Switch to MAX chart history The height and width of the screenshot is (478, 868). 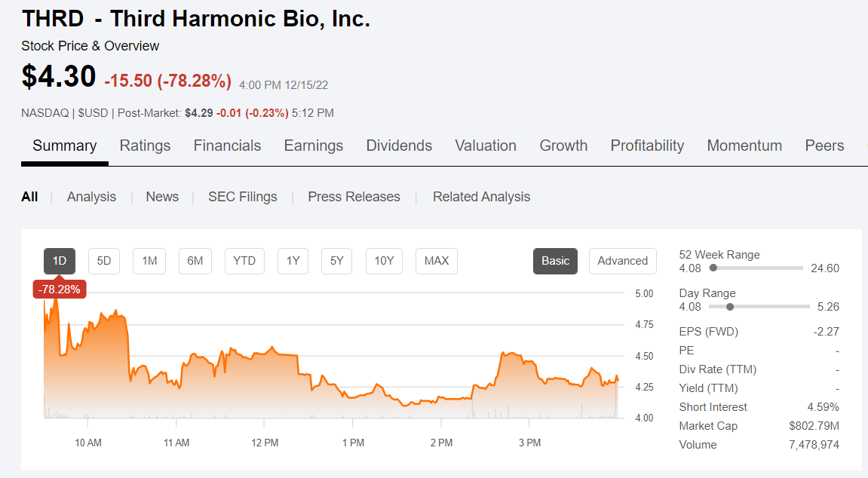tap(436, 261)
